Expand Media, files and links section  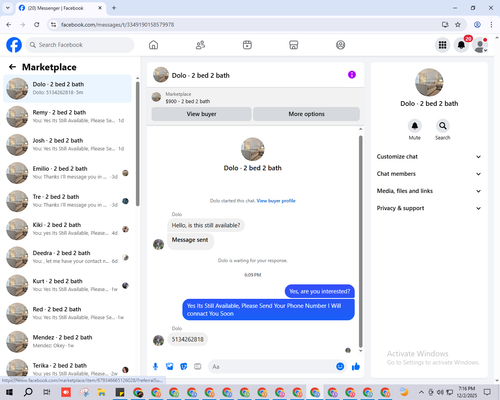[429, 191]
